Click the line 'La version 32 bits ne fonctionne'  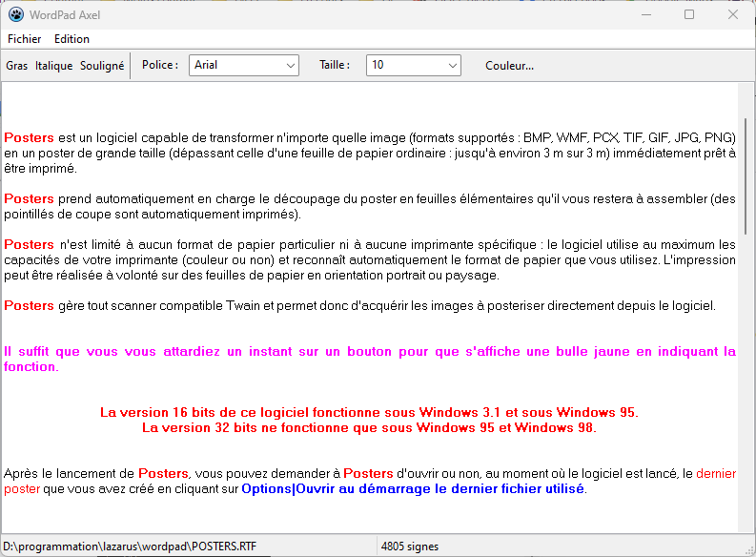(369, 428)
